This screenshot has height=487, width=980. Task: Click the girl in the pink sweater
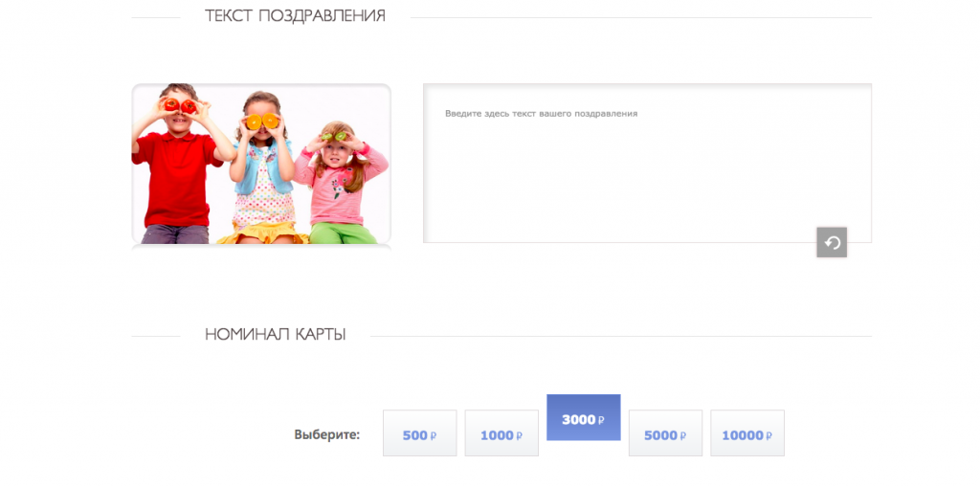(338, 182)
